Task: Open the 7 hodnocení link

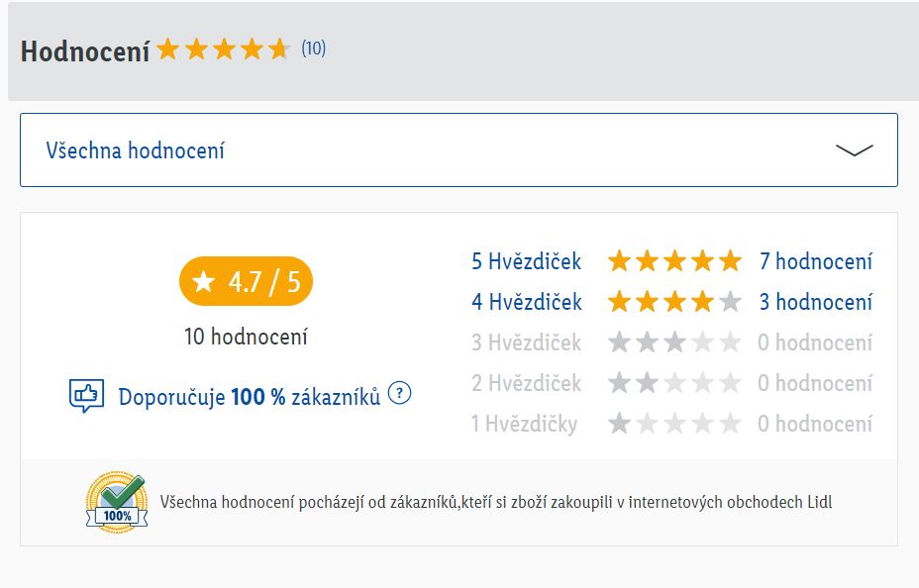Action: pos(816,261)
